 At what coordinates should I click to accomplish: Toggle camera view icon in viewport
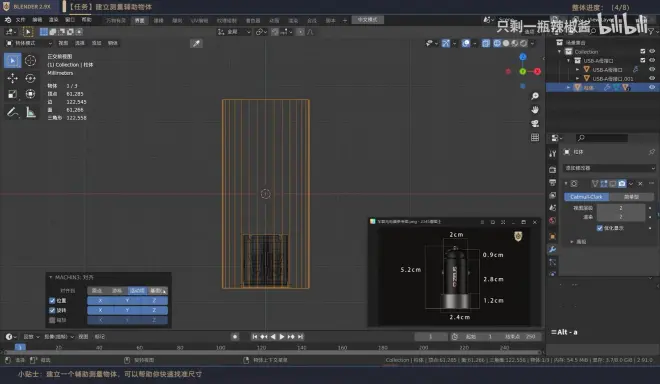[535, 124]
